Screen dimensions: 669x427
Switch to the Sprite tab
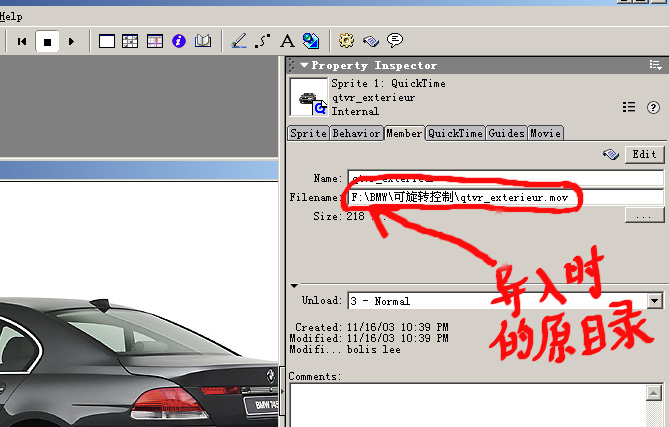click(308, 133)
